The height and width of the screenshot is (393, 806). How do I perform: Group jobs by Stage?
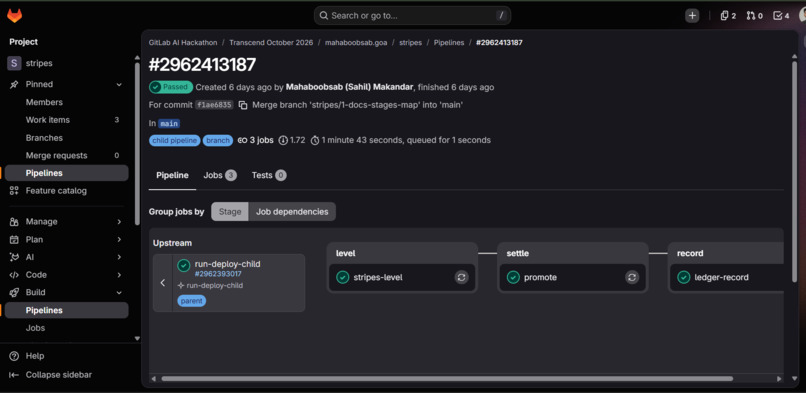pyautogui.click(x=230, y=212)
